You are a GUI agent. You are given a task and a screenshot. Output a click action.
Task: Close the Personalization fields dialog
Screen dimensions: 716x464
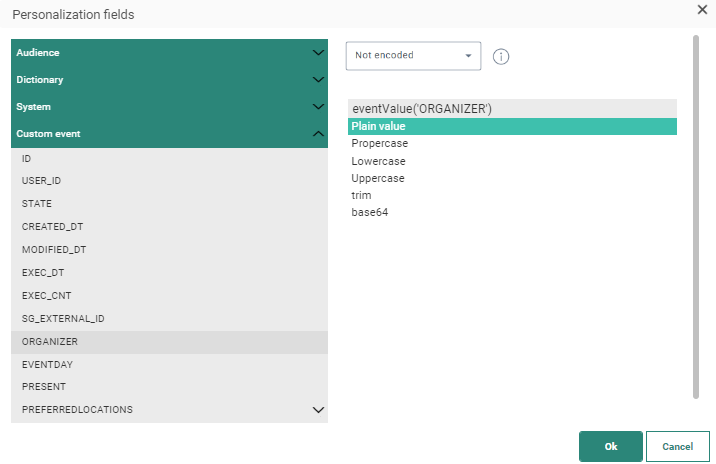pyautogui.click(x=702, y=9)
